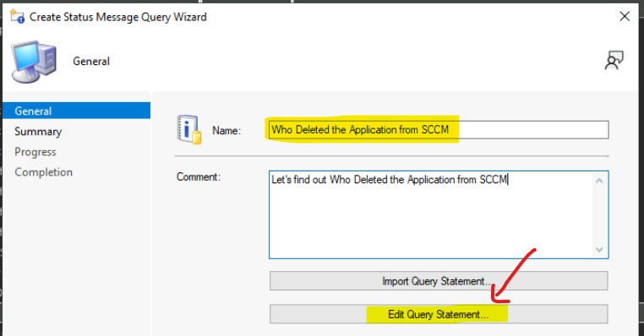
Task: Click the 'Comment:' label
Action: click(x=199, y=176)
